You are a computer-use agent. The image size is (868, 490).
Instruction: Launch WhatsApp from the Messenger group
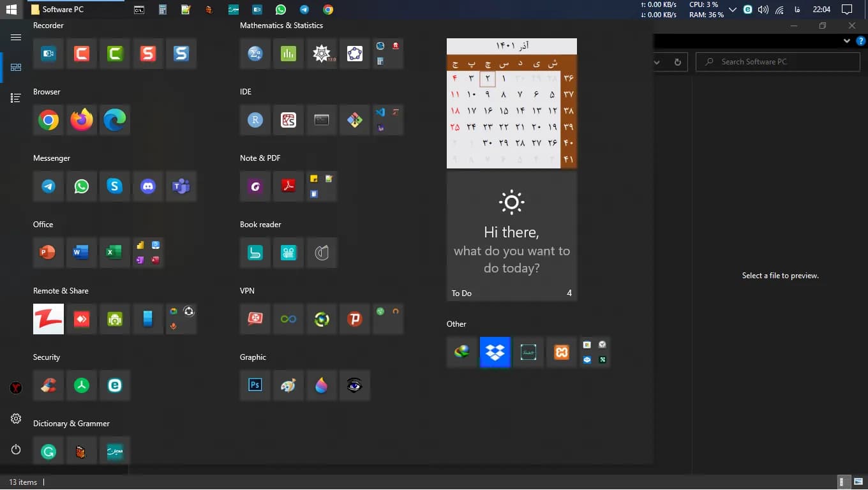pyautogui.click(x=82, y=186)
